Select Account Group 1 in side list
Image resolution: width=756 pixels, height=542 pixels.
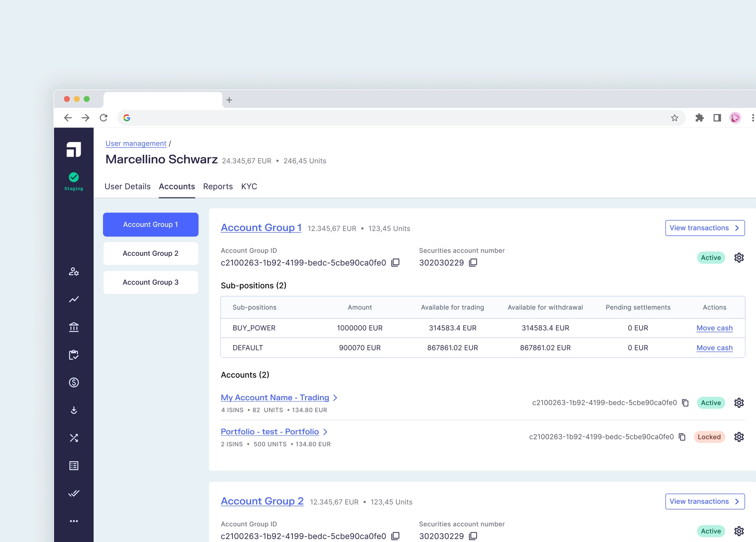(151, 225)
